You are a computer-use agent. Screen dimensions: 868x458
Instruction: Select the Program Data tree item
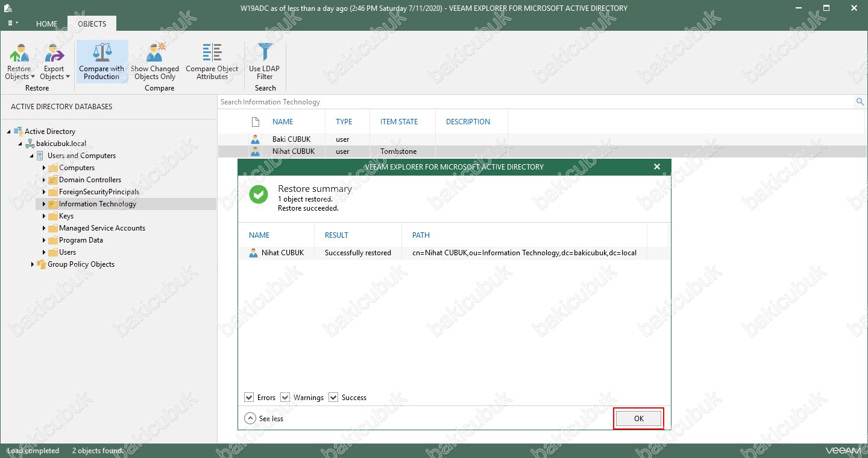(x=81, y=240)
